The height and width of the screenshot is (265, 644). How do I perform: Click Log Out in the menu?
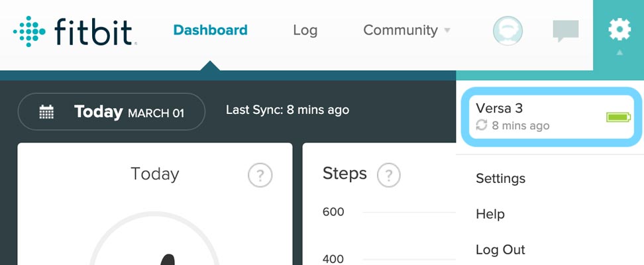point(500,250)
